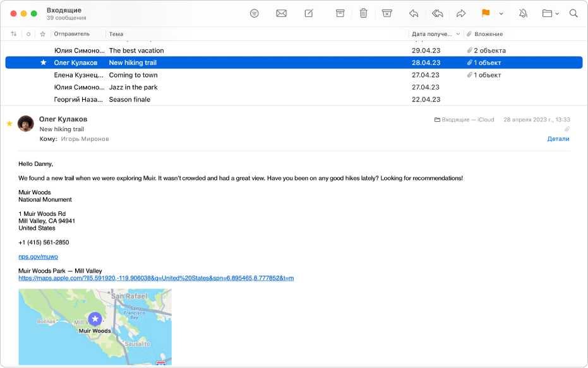The height and width of the screenshot is (368, 588).
Task: Archive the selected message
Action: [340, 13]
